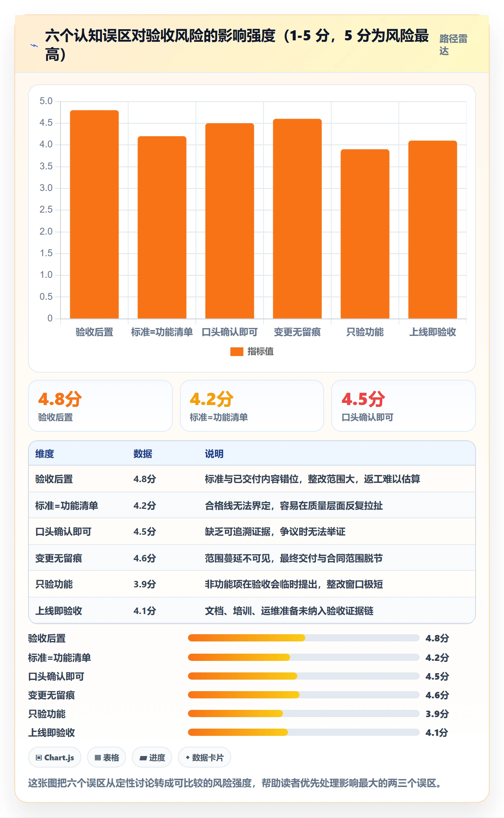This screenshot has height=818, width=504.
Task: Click the 维度 column header
Action: 45,454
